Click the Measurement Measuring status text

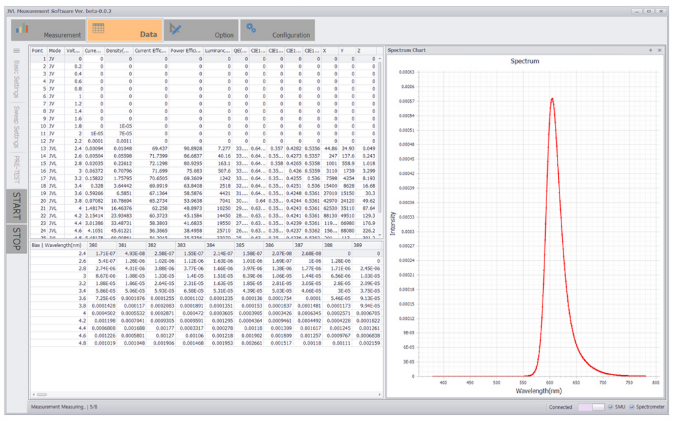coord(64,407)
